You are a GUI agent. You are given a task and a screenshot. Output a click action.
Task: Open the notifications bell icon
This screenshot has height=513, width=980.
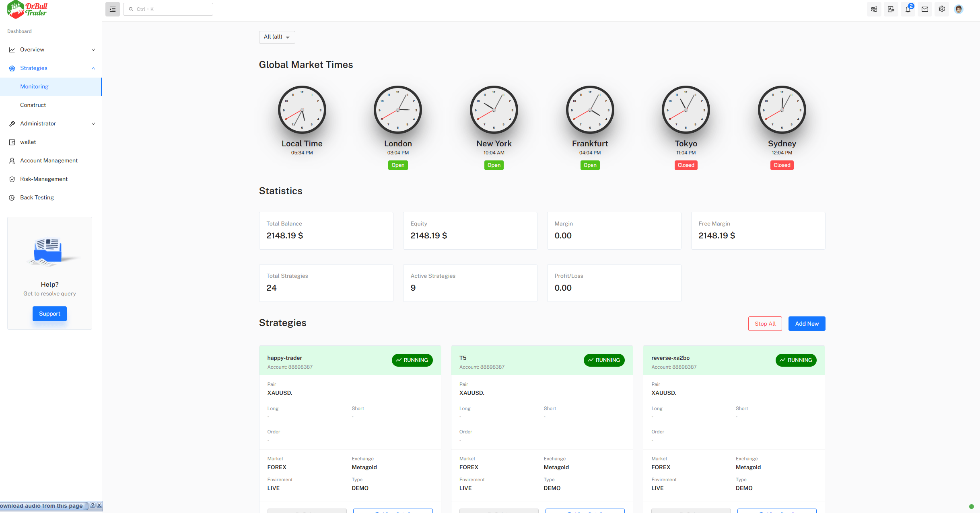(x=908, y=9)
